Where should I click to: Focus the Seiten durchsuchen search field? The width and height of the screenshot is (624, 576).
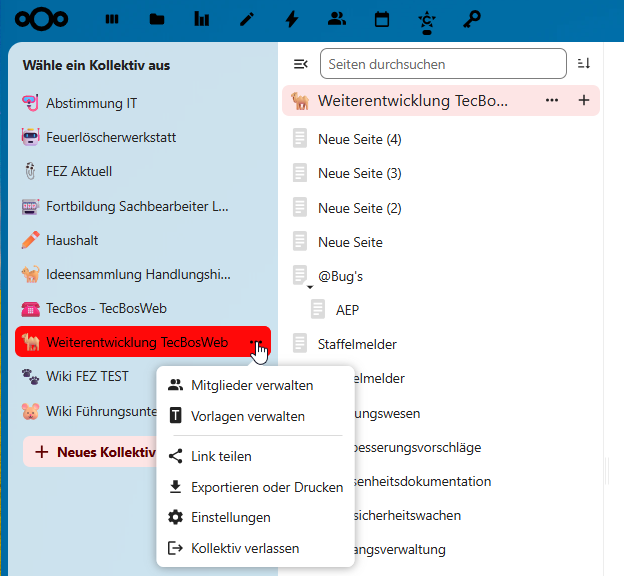pyautogui.click(x=443, y=64)
